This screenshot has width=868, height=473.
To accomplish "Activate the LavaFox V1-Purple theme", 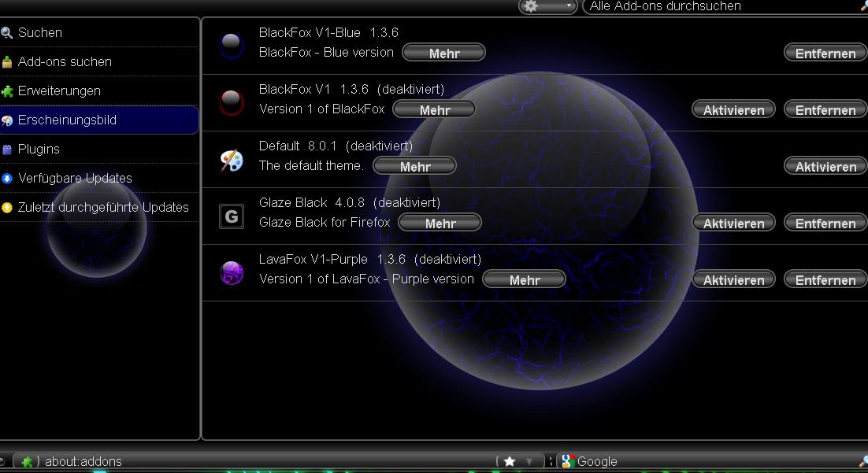I will click(x=733, y=279).
